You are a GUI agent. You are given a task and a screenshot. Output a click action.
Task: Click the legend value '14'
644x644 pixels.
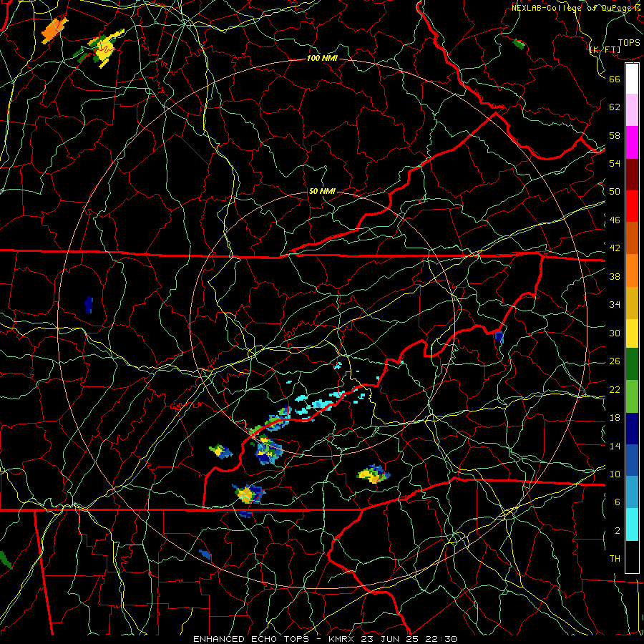tap(615, 446)
